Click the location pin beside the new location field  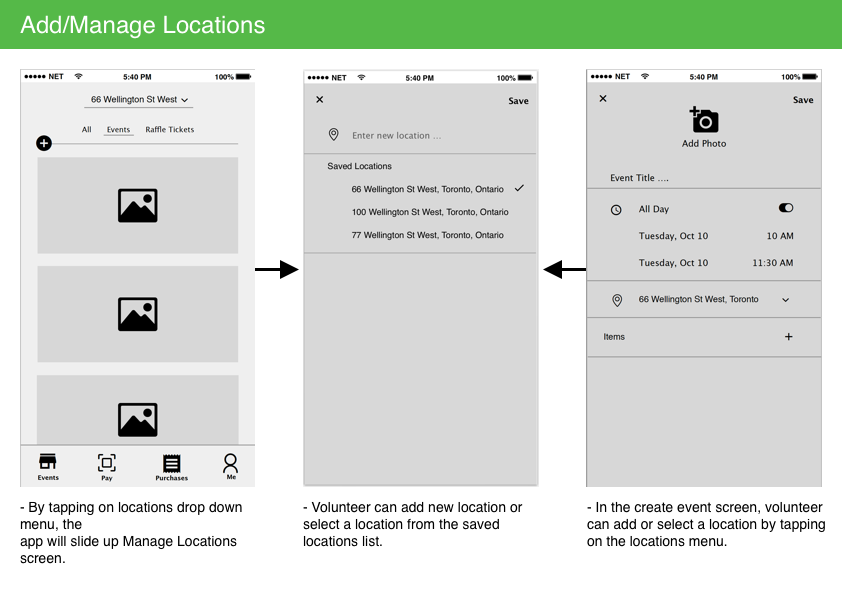point(334,134)
